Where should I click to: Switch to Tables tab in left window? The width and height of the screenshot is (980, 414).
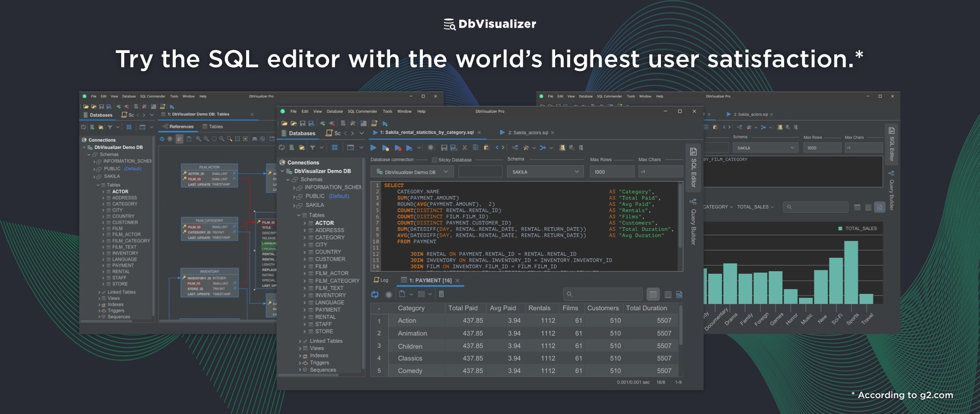(x=213, y=127)
